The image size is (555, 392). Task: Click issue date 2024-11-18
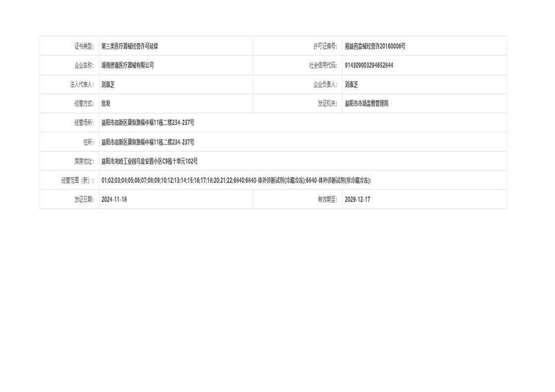click(x=114, y=200)
